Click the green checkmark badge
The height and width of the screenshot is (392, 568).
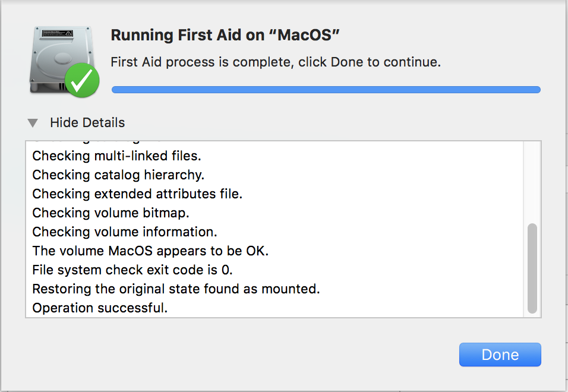[82, 80]
